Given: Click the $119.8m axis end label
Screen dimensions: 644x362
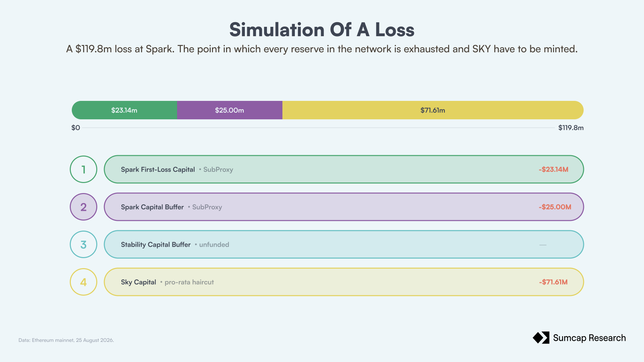Looking at the screenshot, I should coord(571,128).
